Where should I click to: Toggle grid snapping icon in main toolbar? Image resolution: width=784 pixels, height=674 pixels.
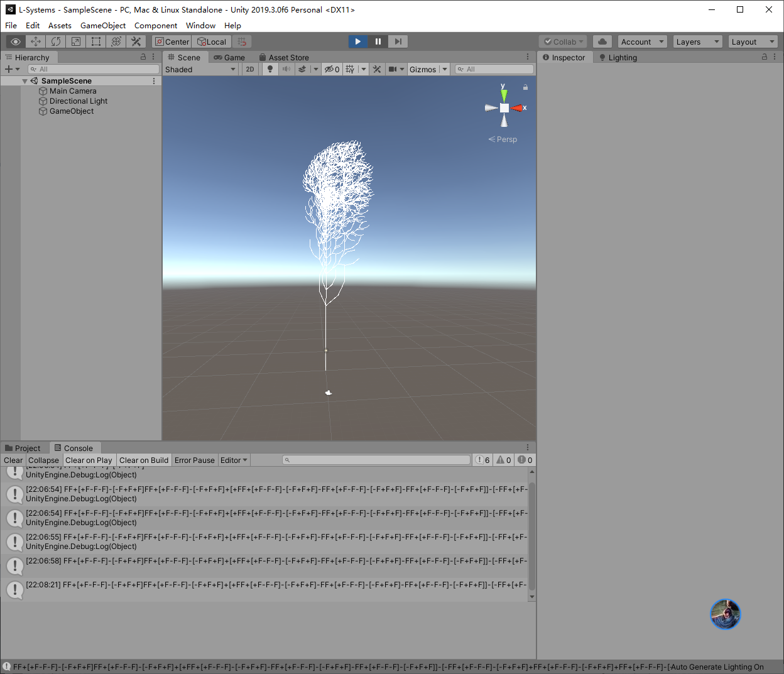tap(242, 41)
